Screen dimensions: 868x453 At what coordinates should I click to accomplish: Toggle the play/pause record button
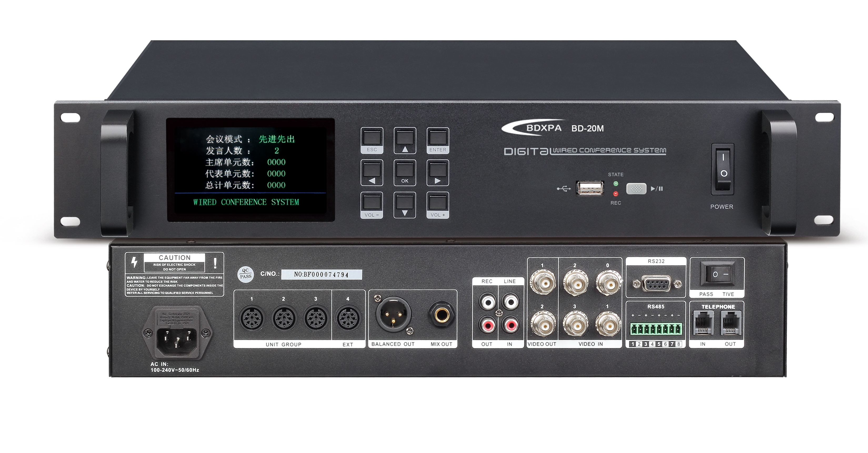pos(636,189)
